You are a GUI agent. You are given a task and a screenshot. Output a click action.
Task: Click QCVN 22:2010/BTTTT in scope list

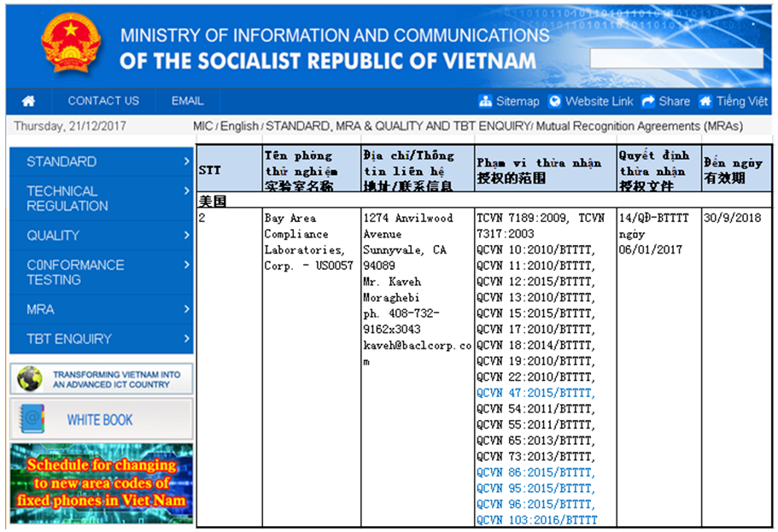point(535,377)
